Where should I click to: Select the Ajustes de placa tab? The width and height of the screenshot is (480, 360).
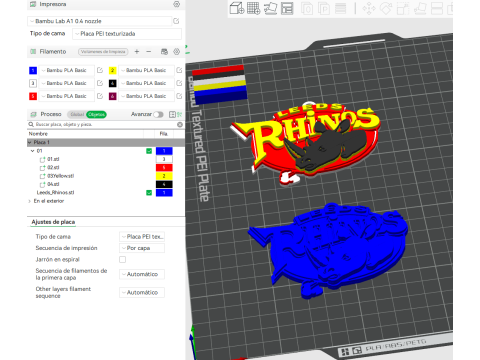(x=53, y=222)
